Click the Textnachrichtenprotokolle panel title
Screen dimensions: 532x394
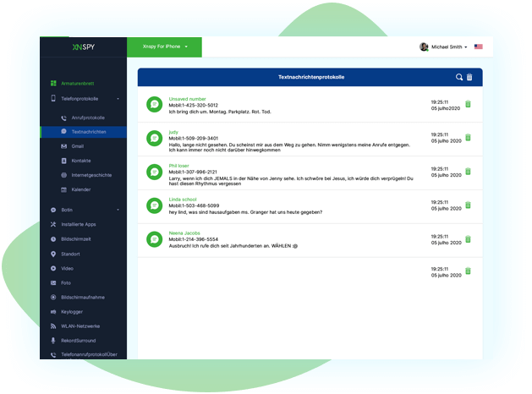click(311, 77)
